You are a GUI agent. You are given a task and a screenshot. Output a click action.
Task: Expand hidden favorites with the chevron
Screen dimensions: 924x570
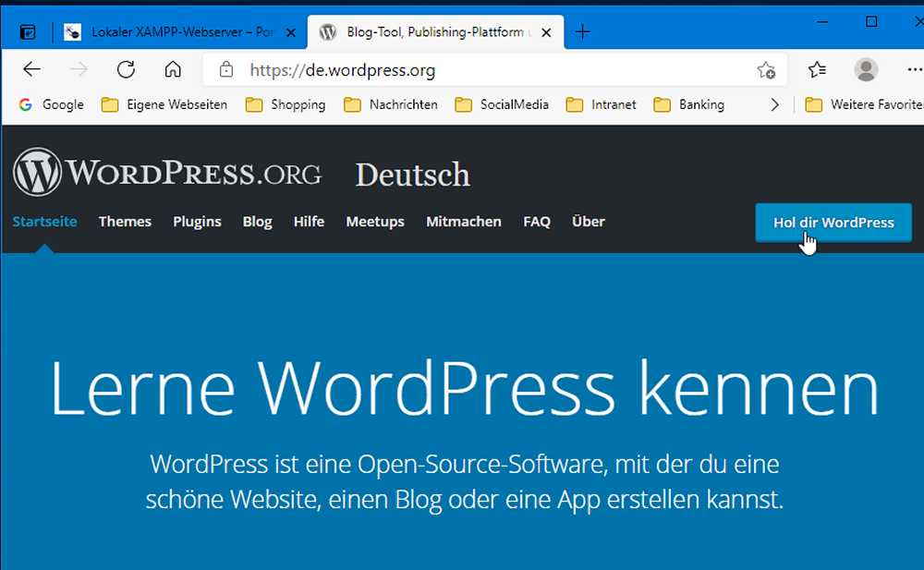774,105
